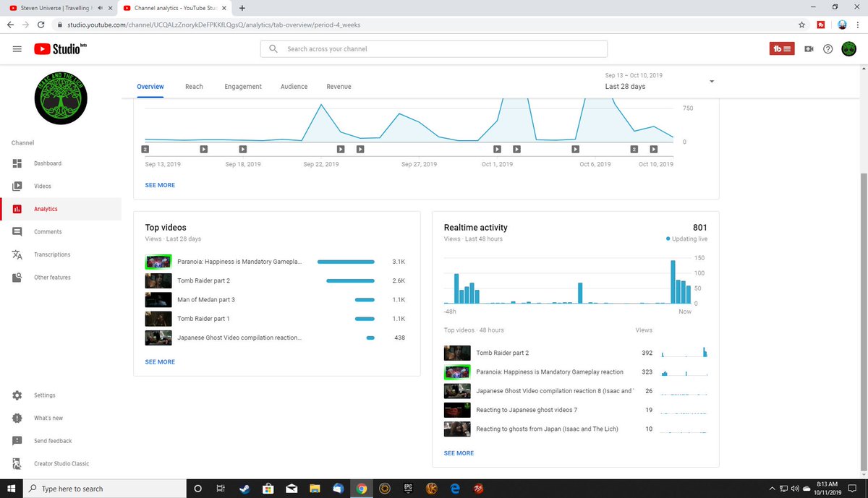Click the Settings gear icon
The width and height of the screenshot is (868, 498).
tap(17, 395)
